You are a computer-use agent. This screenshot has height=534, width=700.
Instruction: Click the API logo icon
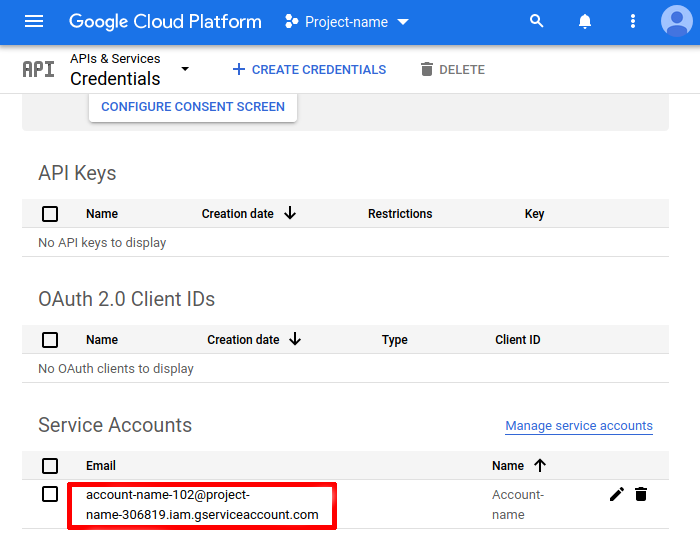click(38, 69)
